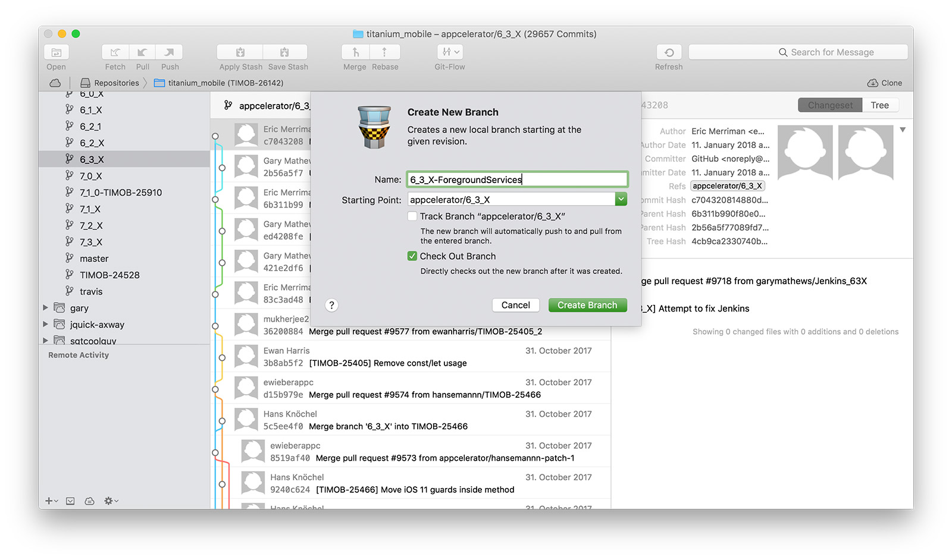Open the Starting Point combo box arrow
952x560 pixels.
(x=621, y=200)
